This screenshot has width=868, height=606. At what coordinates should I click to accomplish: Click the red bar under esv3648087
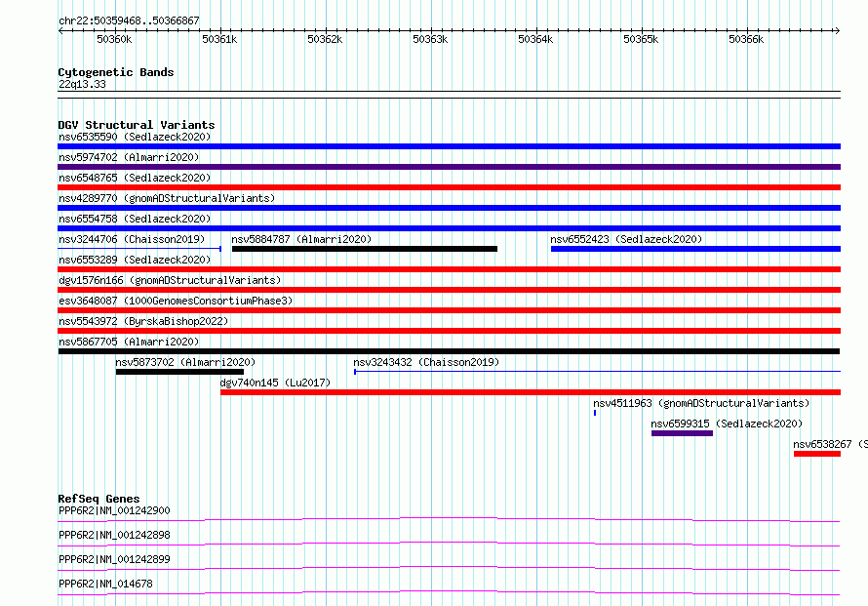point(449,310)
